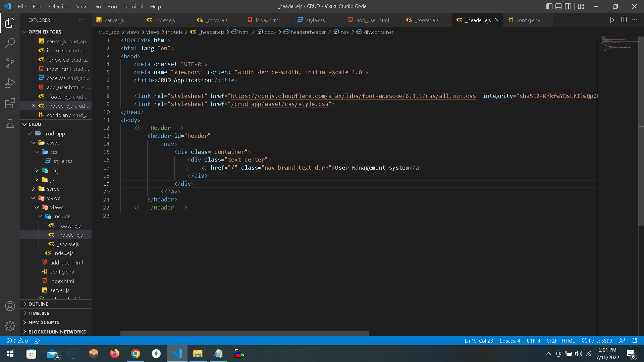Screen dimensions: 644x362
Task: Open the File menu
Action: coord(22,6)
